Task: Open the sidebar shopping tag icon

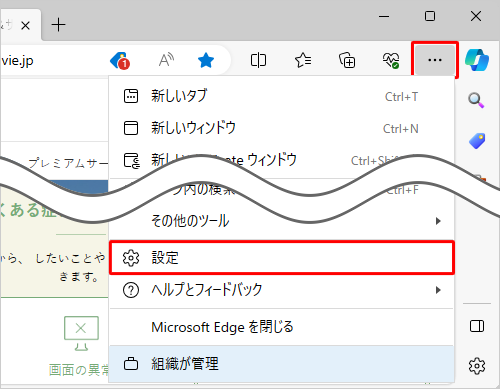Action: (x=477, y=141)
